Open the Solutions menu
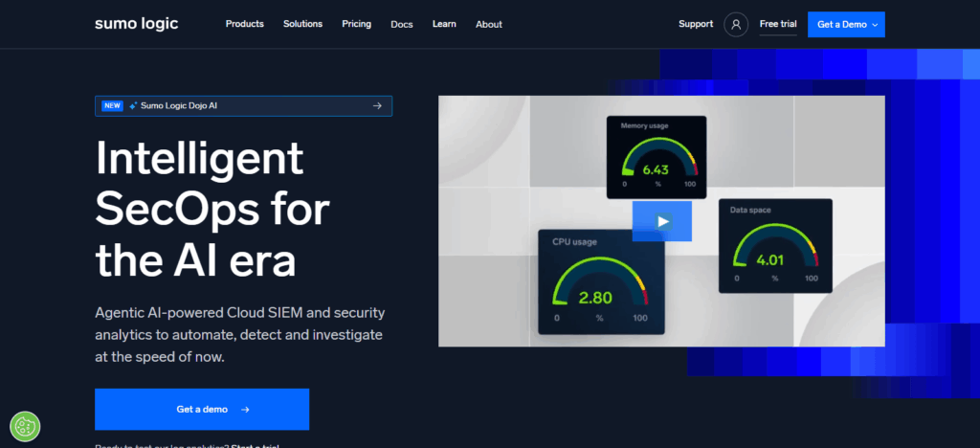The image size is (980, 448). pyautogui.click(x=302, y=24)
